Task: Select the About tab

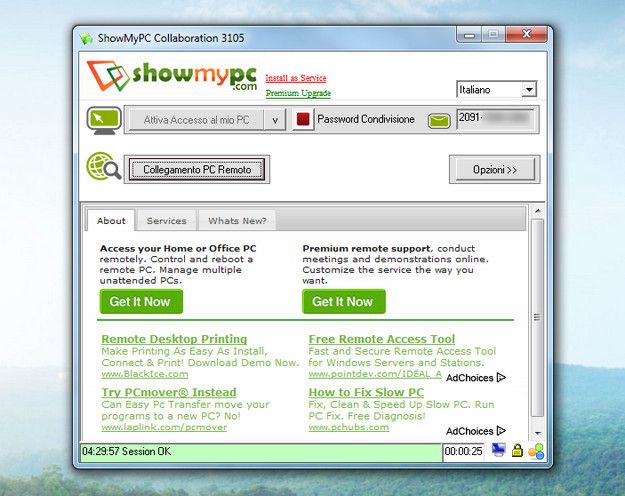Action: [111, 220]
